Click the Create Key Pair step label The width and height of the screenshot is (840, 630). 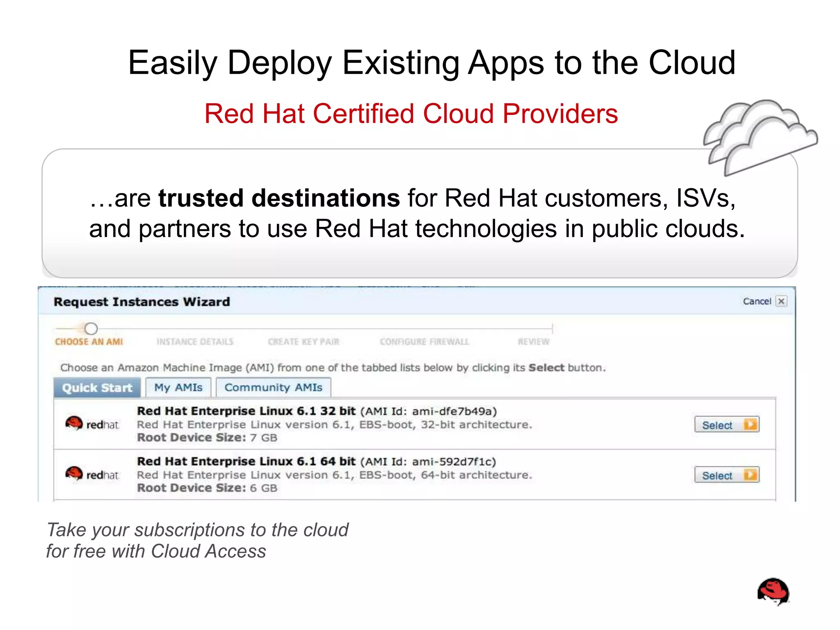coord(304,342)
